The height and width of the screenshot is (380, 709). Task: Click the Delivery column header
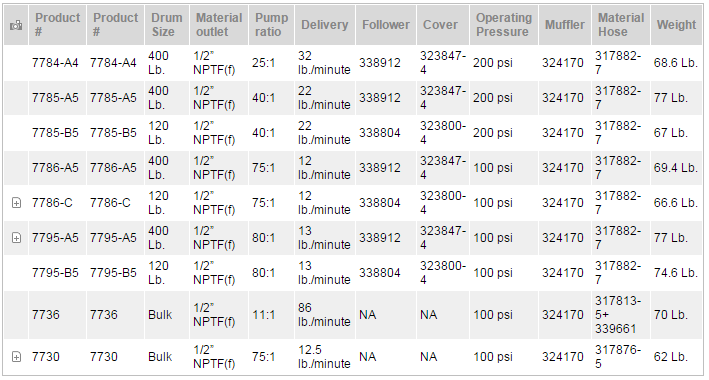click(325, 25)
